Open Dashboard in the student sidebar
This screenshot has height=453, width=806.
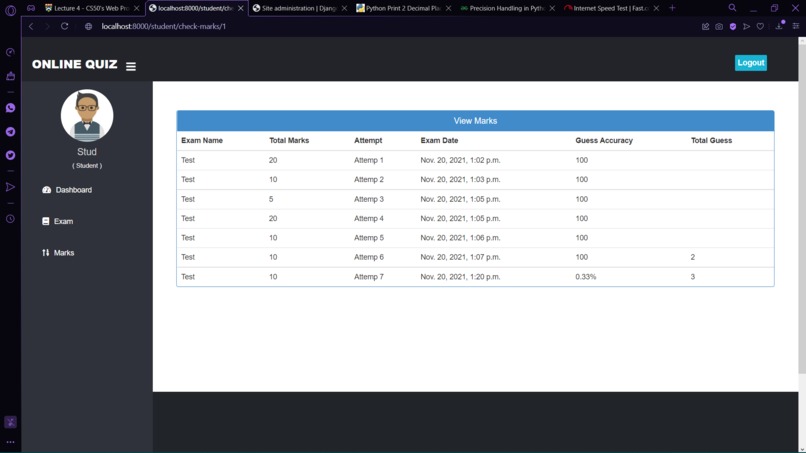tap(67, 190)
